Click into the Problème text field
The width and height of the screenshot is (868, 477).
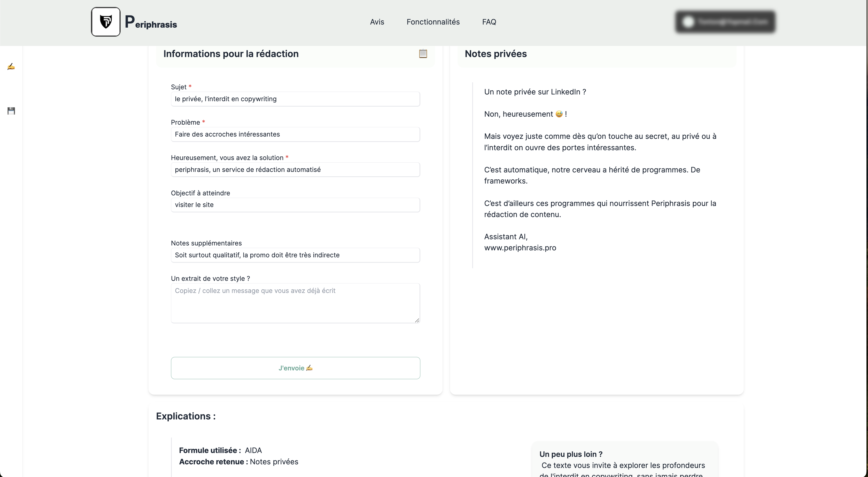(x=295, y=134)
